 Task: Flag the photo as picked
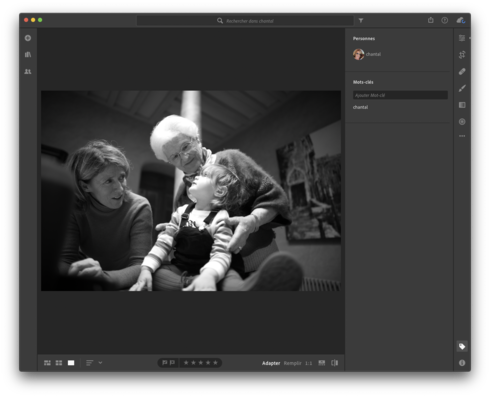[165, 363]
